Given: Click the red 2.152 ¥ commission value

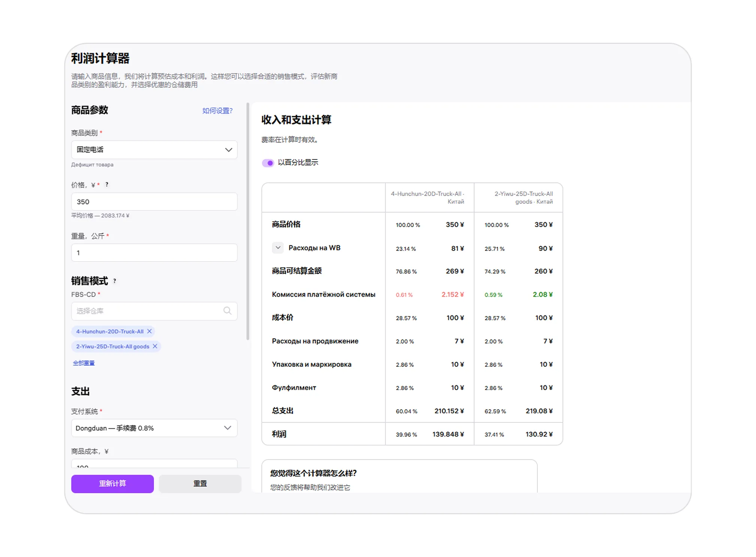Looking at the screenshot, I should pos(453,294).
